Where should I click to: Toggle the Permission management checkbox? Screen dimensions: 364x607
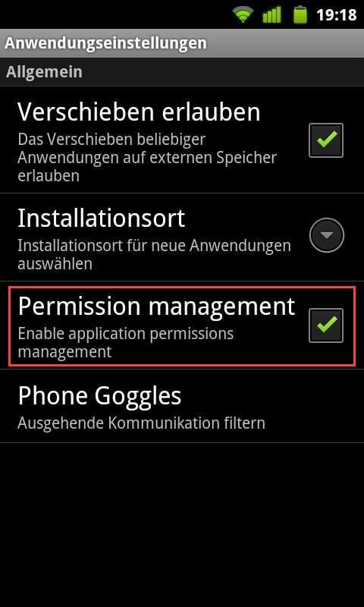pos(326,326)
